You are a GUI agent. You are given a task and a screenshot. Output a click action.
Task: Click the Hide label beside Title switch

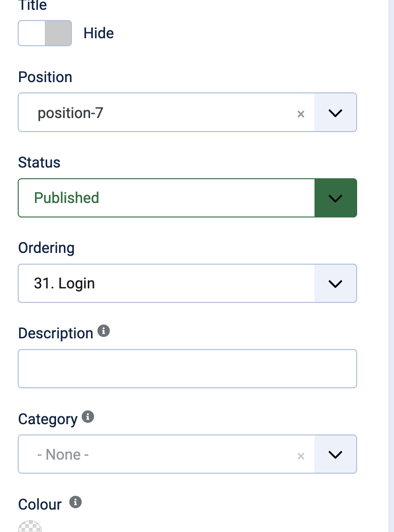click(x=98, y=33)
